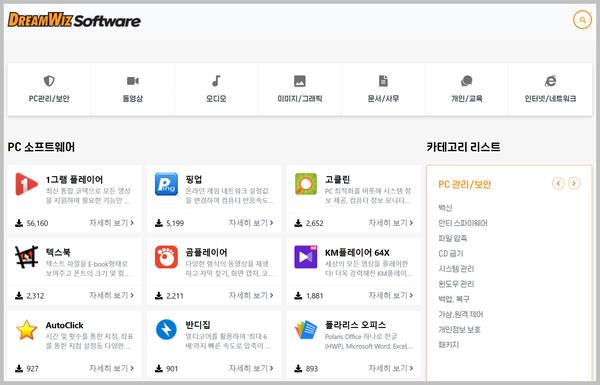The width and height of the screenshot is (600, 385).
Task: Open 자세히 보기 for 핑업
Action: [x=251, y=223]
